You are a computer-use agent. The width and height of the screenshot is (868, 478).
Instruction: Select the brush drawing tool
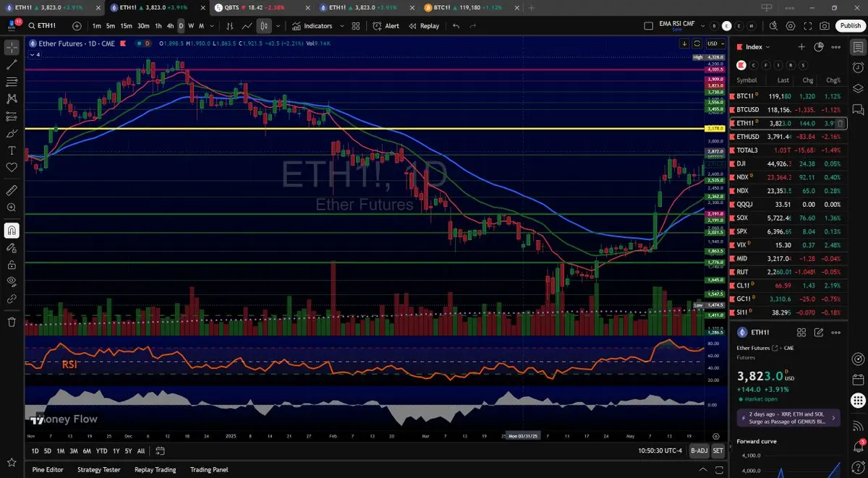(12, 134)
